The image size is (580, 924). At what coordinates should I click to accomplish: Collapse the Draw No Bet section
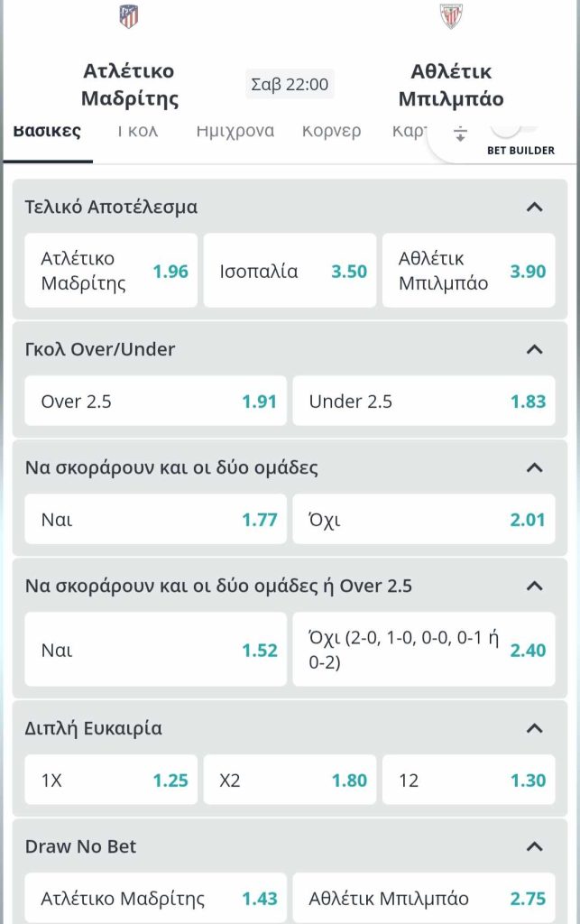tap(534, 846)
